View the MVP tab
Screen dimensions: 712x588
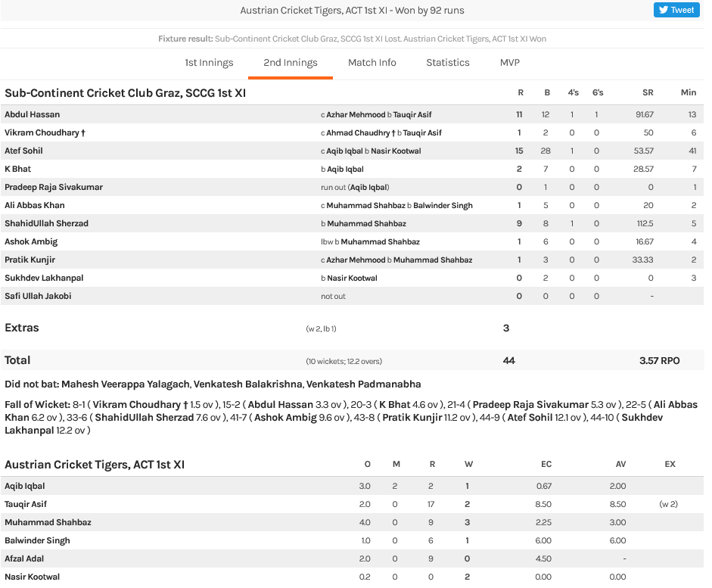(x=509, y=63)
